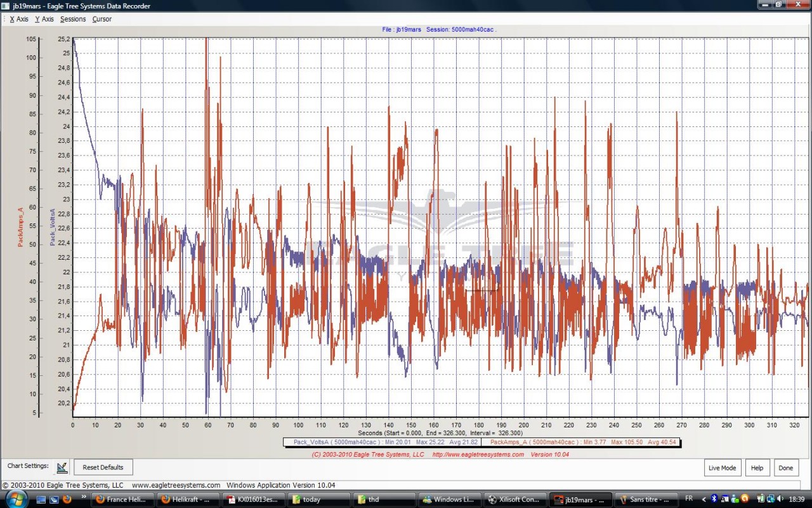Launch Firefox from the quick launch bar
Image resolution: width=812 pixels, height=508 pixels.
click(67, 500)
